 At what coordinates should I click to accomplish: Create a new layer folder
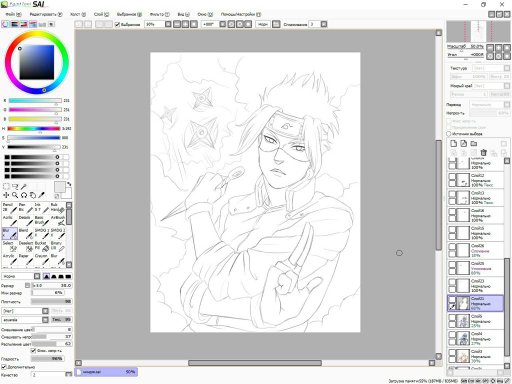[x=474, y=144]
